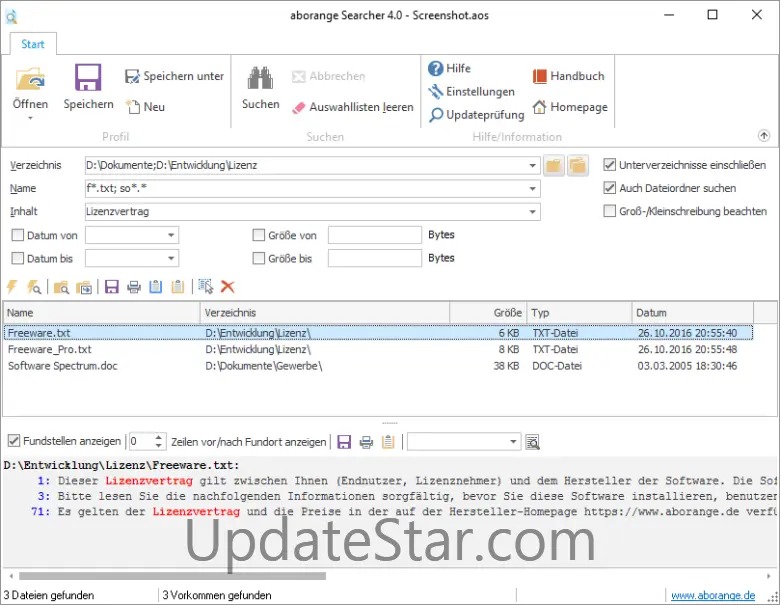Sort results by Datum column
The image size is (780, 605).
[x=693, y=313]
